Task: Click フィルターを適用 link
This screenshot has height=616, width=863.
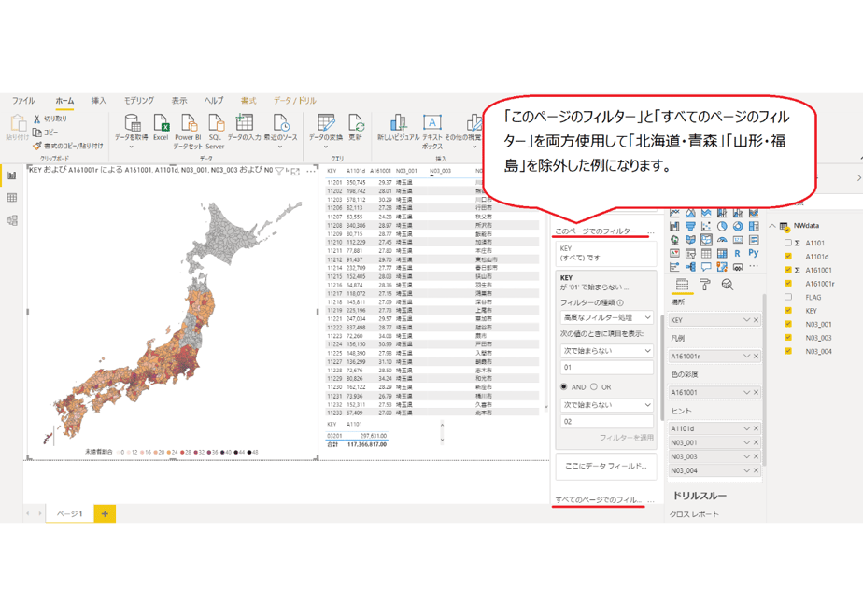Action: coord(627,438)
